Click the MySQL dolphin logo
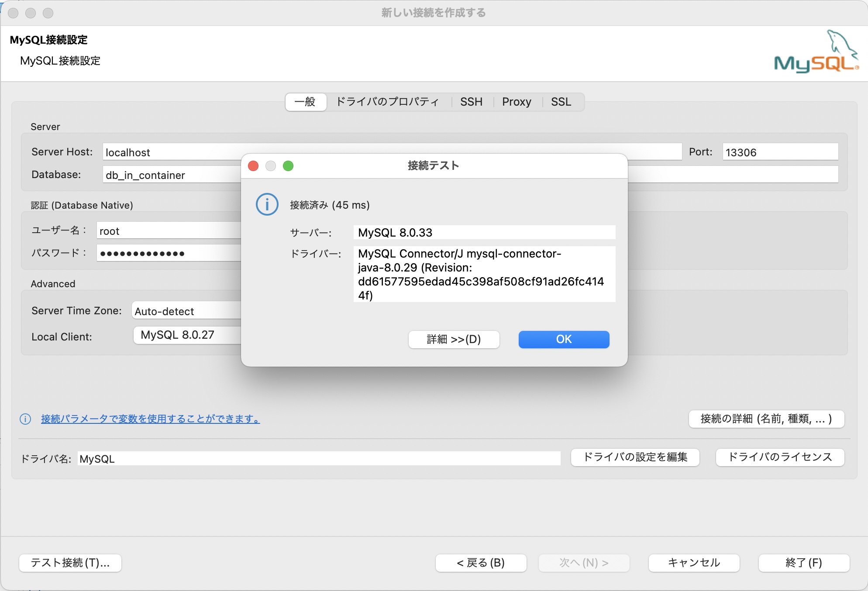Screen dimensions: 868x591 816,52
